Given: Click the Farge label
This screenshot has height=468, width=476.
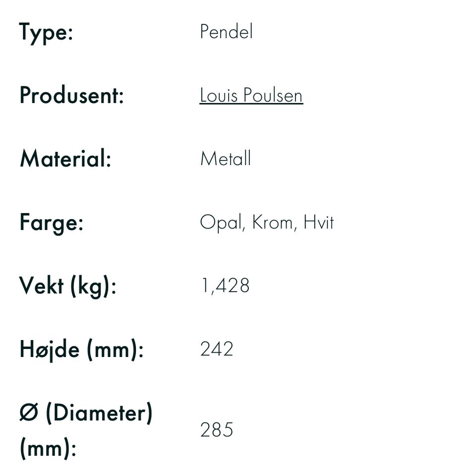Looking at the screenshot, I should pos(51,224).
